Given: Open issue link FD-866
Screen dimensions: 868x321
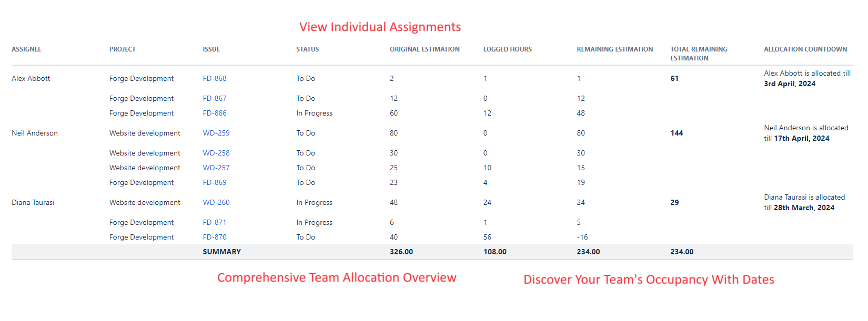Looking at the screenshot, I should (x=215, y=113).
